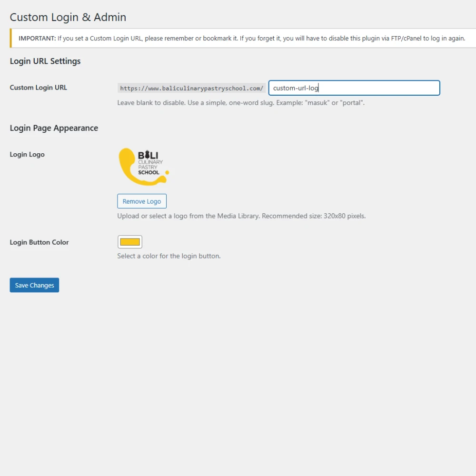This screenshot has width=476, height=476.
Task: Click the BALI lettering in the logo
Action: click(148, 155)
